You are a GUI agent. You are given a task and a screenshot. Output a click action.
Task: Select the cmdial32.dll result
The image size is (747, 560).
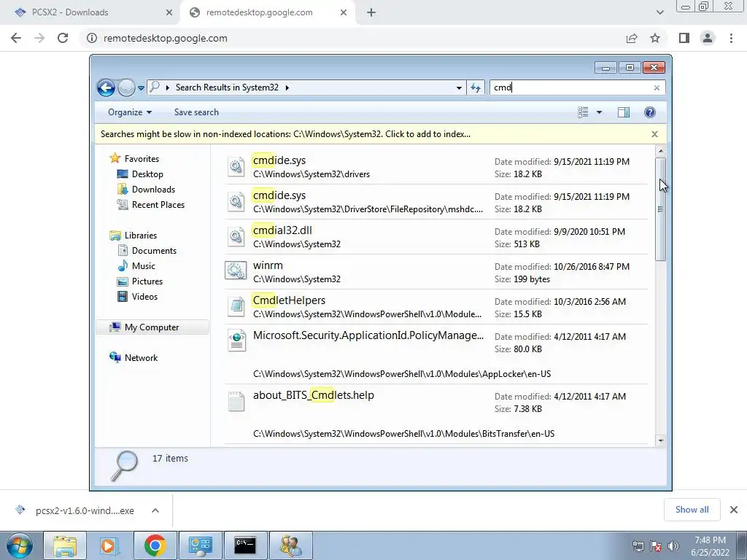(x=436, y=237)
